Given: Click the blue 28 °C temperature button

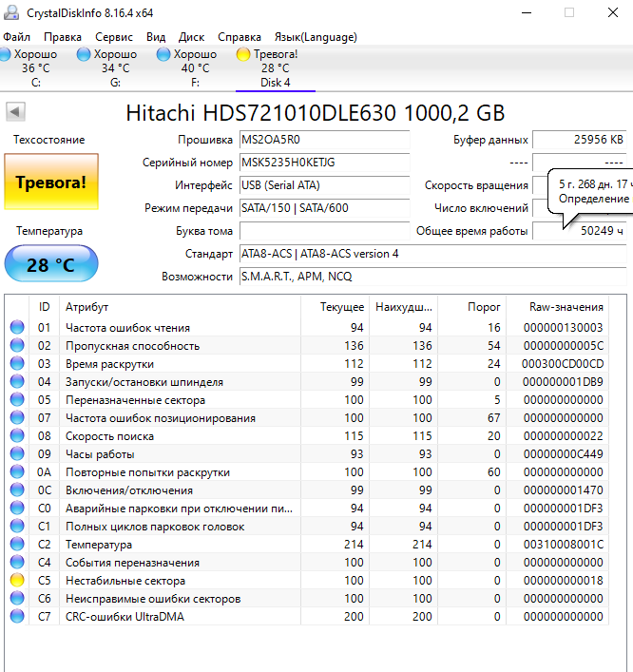Looking at the screenshot, I should (x=51, y=263).
